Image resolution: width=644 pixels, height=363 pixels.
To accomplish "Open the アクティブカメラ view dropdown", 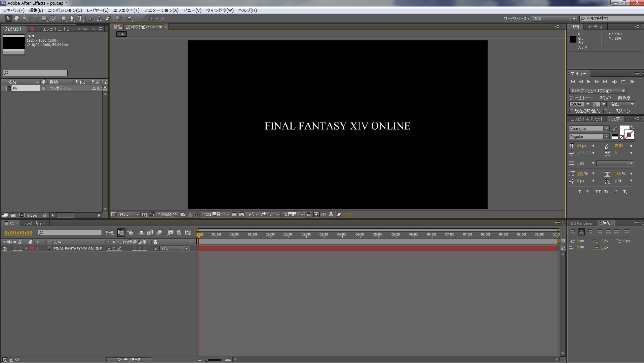I will [x=263, y=215].
